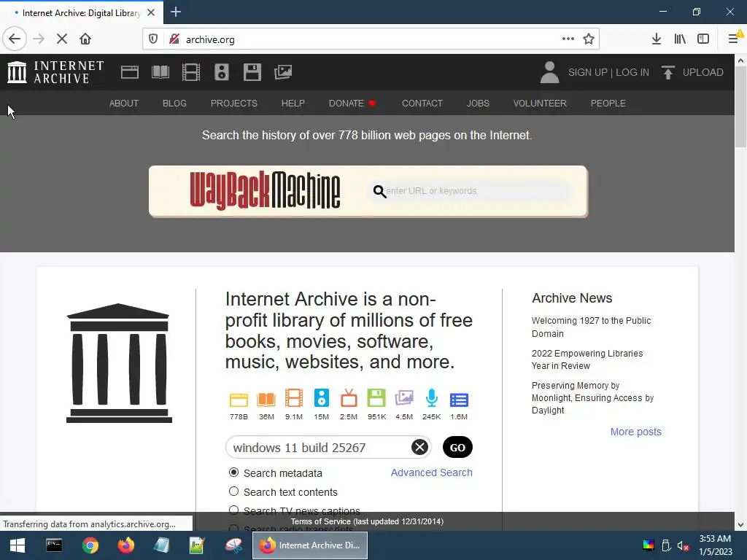Select the blue audio icon labeled 15M
747x560 pixels.
pos(322,398)
